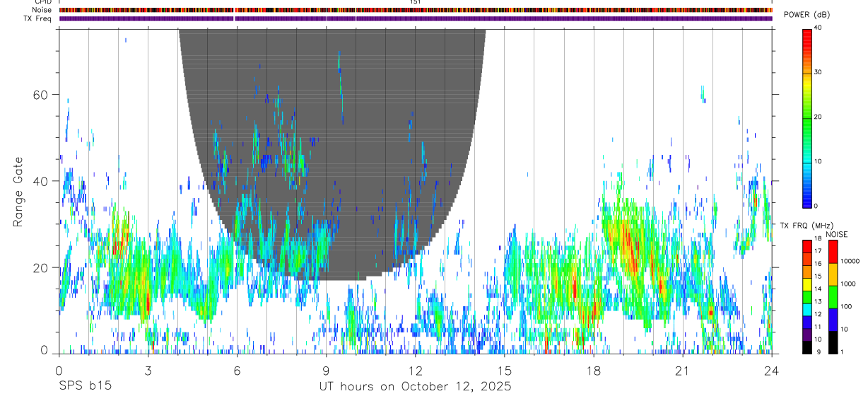Click the UT hours on October 12, 2025 caption

[x=415, y=386]
